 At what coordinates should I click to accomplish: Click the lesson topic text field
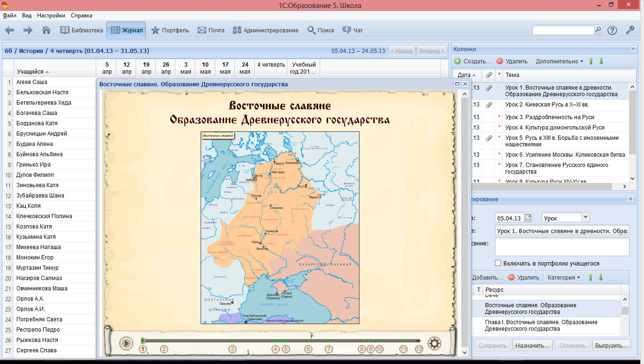coord(562,231)
